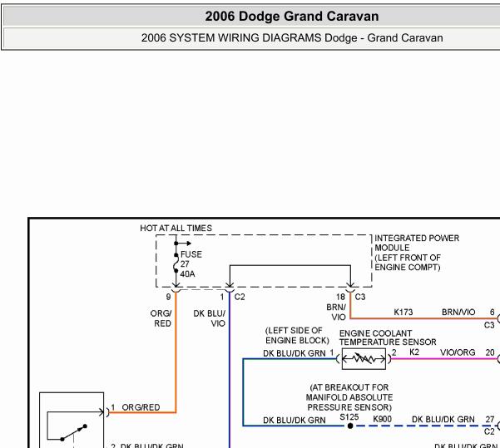The width and height of the screenshot is (500, 448).
Task: Click the 'ORG/ RED' wire label below pin 9
Action: point(161,318)
